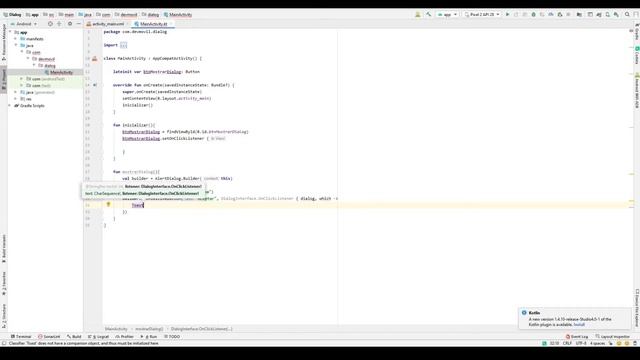Collapse the devmovil package node
640x360 pixels.
pyautogui.click(x=28, y=59)
